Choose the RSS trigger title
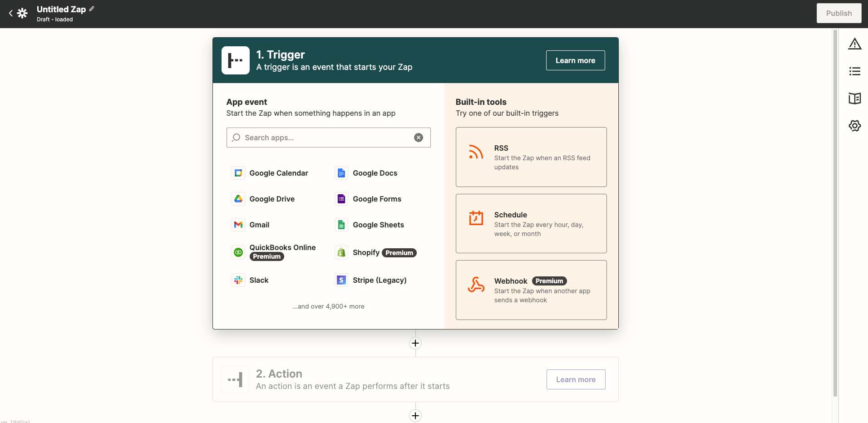The image size is (868, 423). [x=501, y=148]
